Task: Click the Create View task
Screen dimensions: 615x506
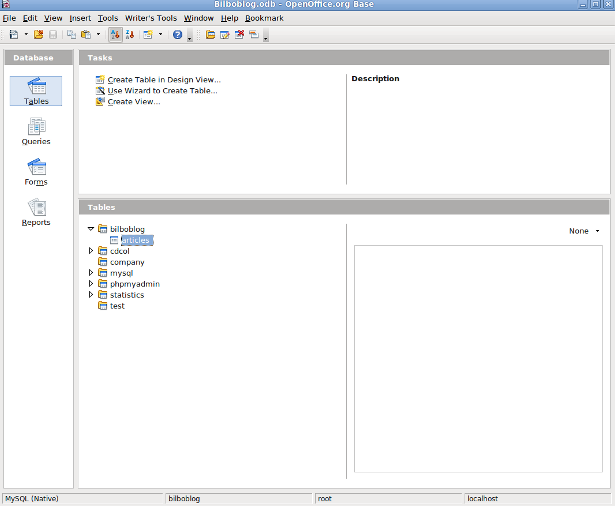Action: pos(134,102)
